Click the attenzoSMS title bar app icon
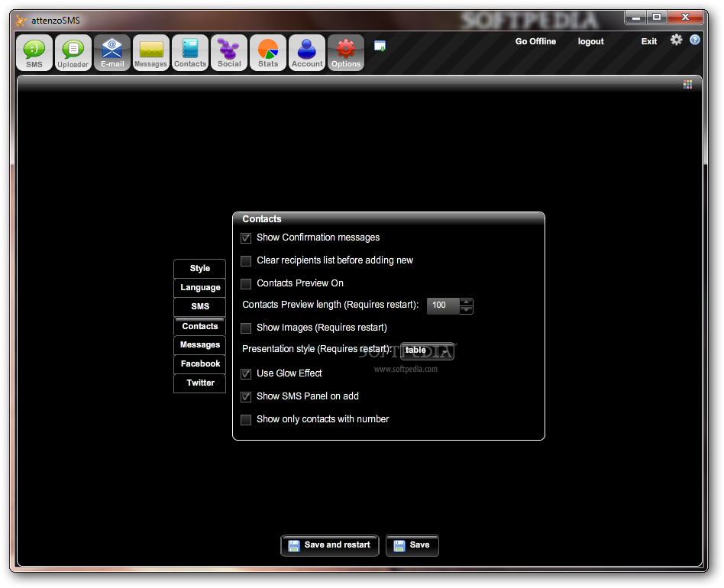Viewport: 724px width, 588px height. 21,21
